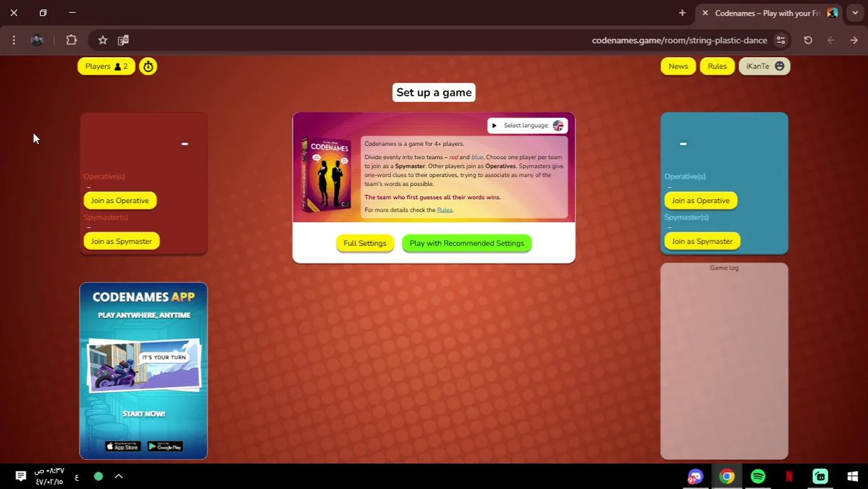This screenshot has height=489, width=868.
Task: Click START NOW in Codenames App ad
Action: pyautogui.click(x=143, y=414)
